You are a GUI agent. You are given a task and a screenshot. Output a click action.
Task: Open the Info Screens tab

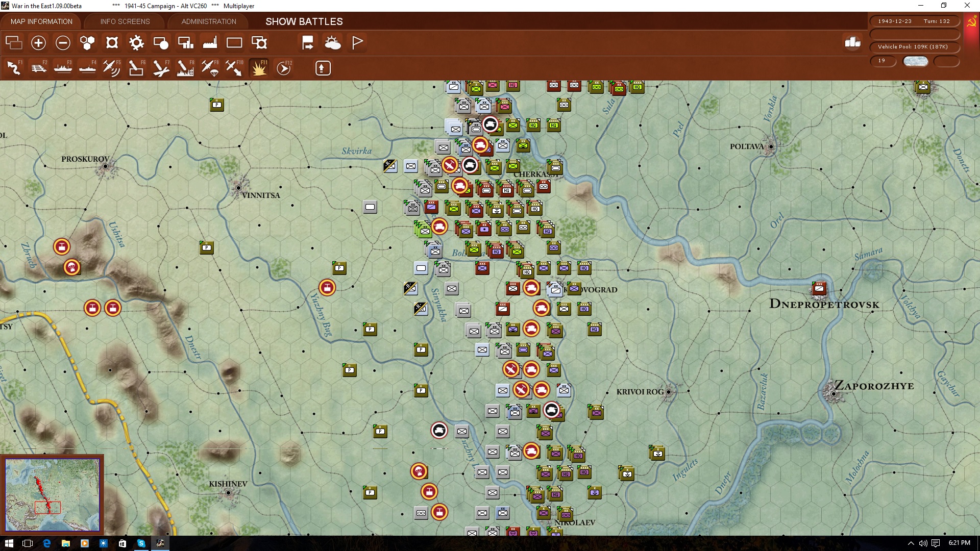pyautogui.click(x=125, y=21)
